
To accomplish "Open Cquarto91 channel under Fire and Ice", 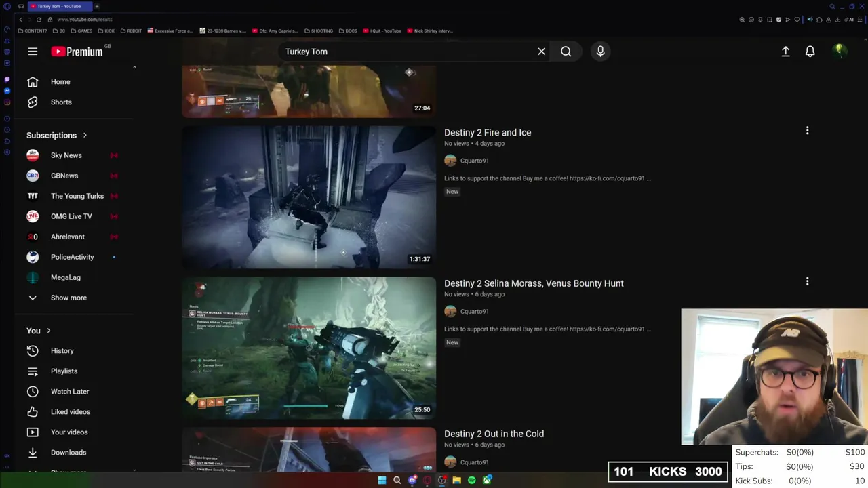I will tap(475, 161).
